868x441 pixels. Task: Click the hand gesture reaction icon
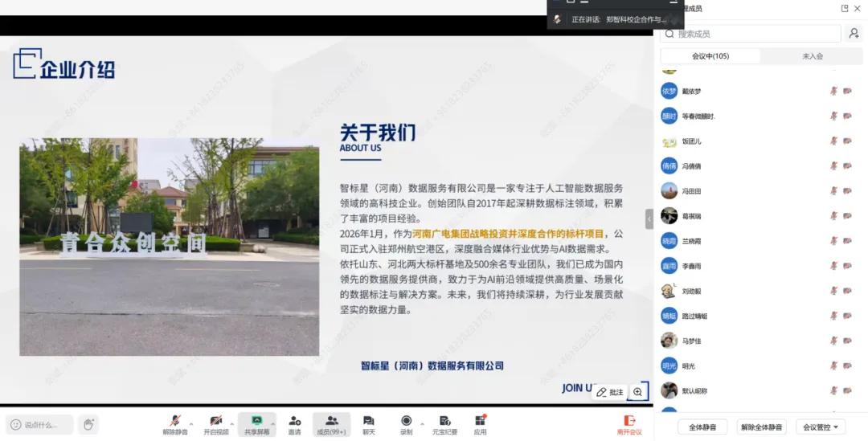(x=88, y=424)
